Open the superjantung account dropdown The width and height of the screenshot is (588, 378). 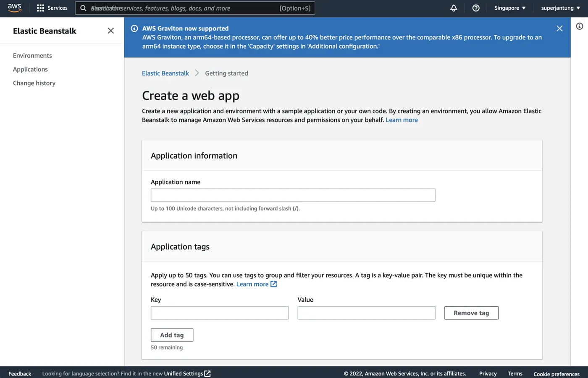[561, 8]
